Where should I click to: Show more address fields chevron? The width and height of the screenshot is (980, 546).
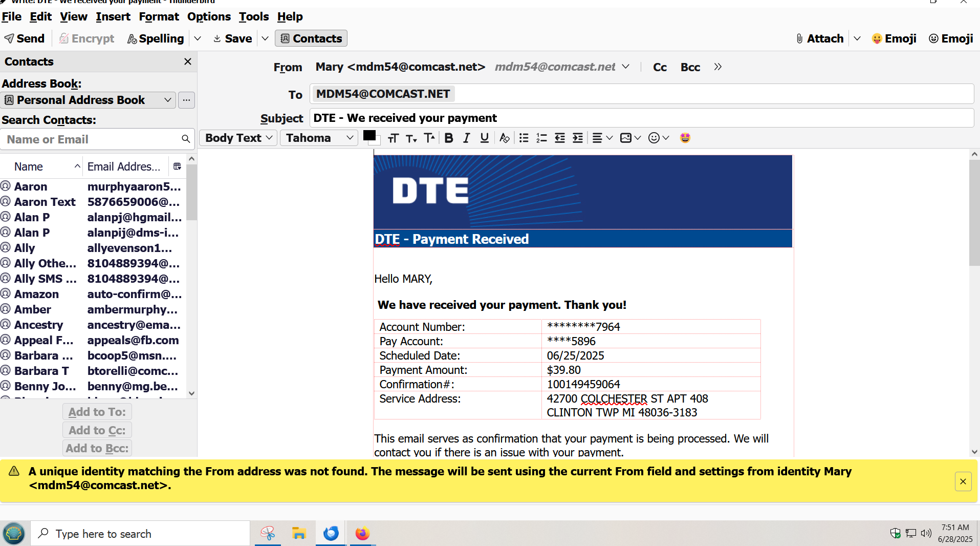(x=717, y=67)
